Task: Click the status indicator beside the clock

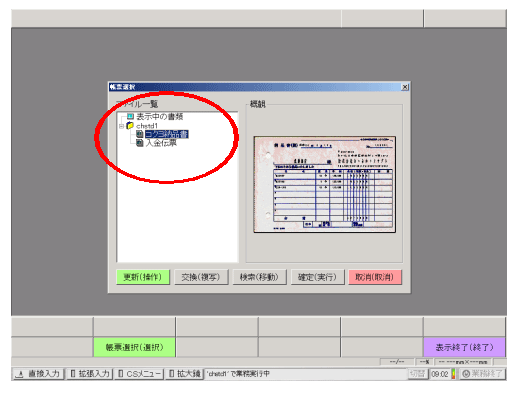Action: (453, 374)
